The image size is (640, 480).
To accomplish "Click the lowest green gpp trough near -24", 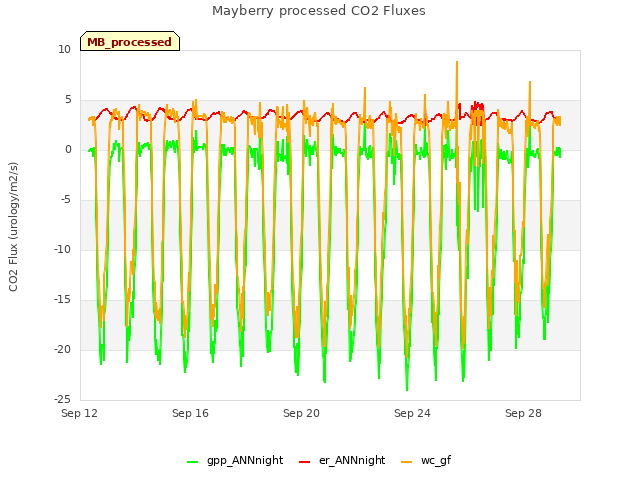I will (407, 389).
